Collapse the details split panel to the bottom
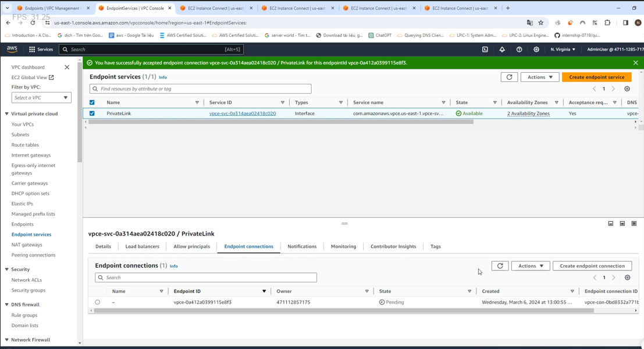The width and height of the screenshot is (644, 349). click(x=611, y=223)
